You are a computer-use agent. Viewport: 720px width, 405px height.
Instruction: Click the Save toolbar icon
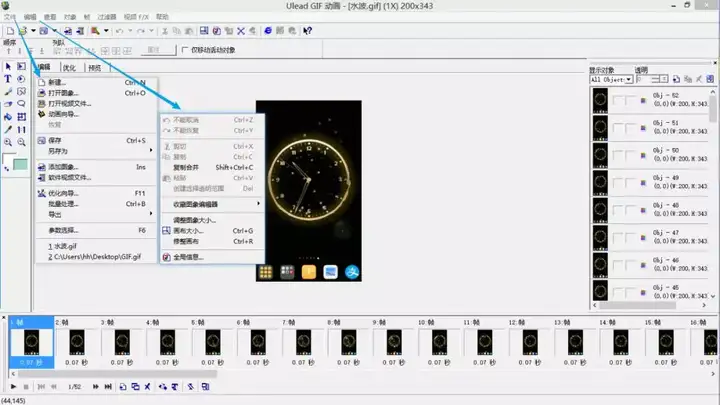[x=44, y=31]
